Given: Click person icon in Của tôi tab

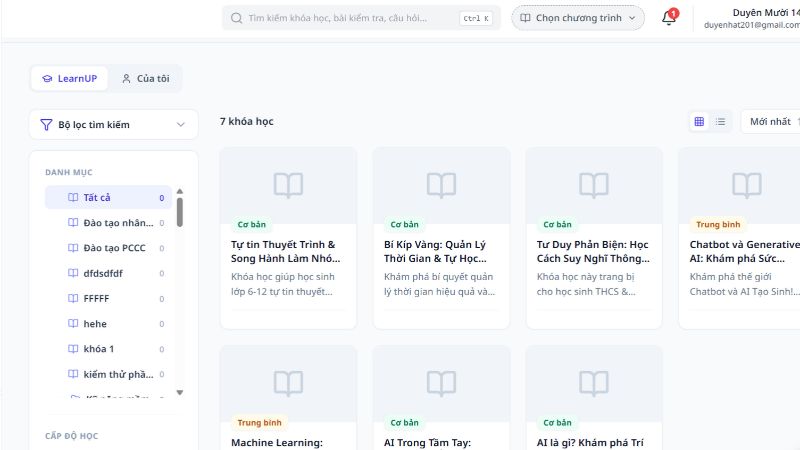Looking at the screenshot, I should point(126,79).
